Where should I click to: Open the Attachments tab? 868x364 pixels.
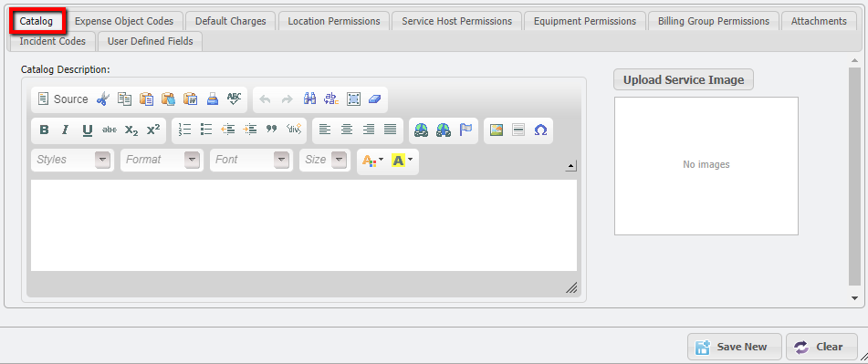point(819,21)
